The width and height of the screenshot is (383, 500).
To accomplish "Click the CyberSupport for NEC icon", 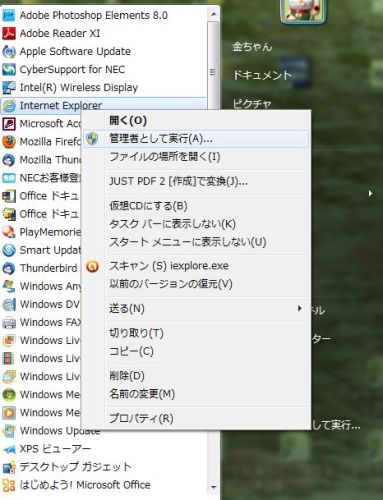I will click(9, 69).
